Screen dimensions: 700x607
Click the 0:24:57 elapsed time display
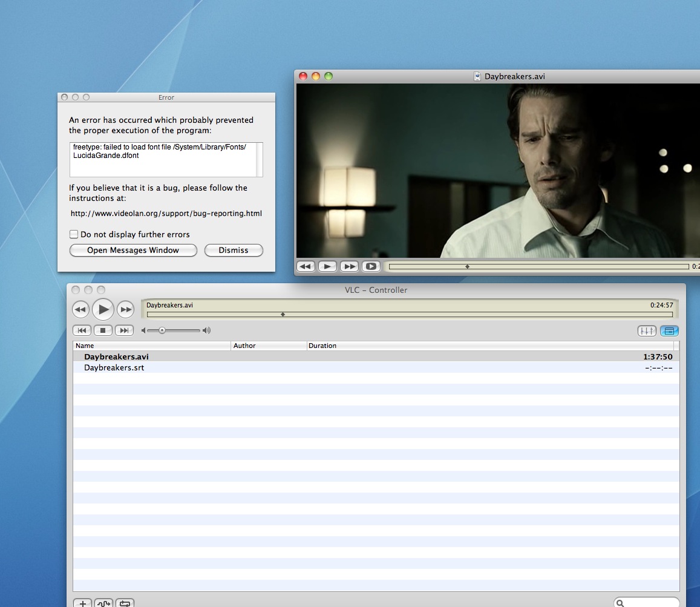pos(662,305)
